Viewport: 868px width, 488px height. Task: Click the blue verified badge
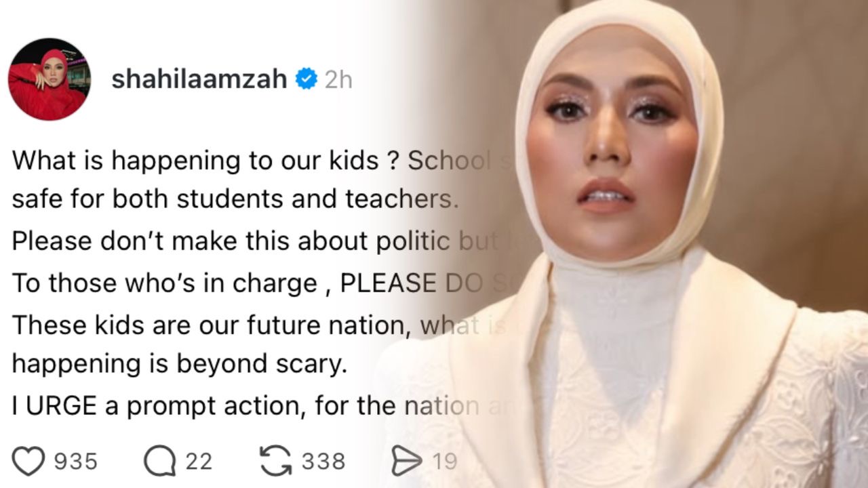307,79
